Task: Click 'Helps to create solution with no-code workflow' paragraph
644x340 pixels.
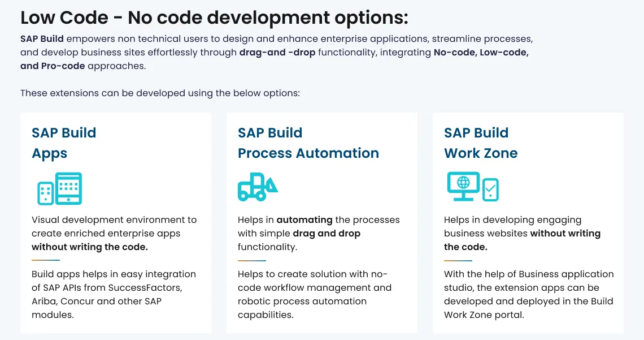Action: (x=315, y=294)
